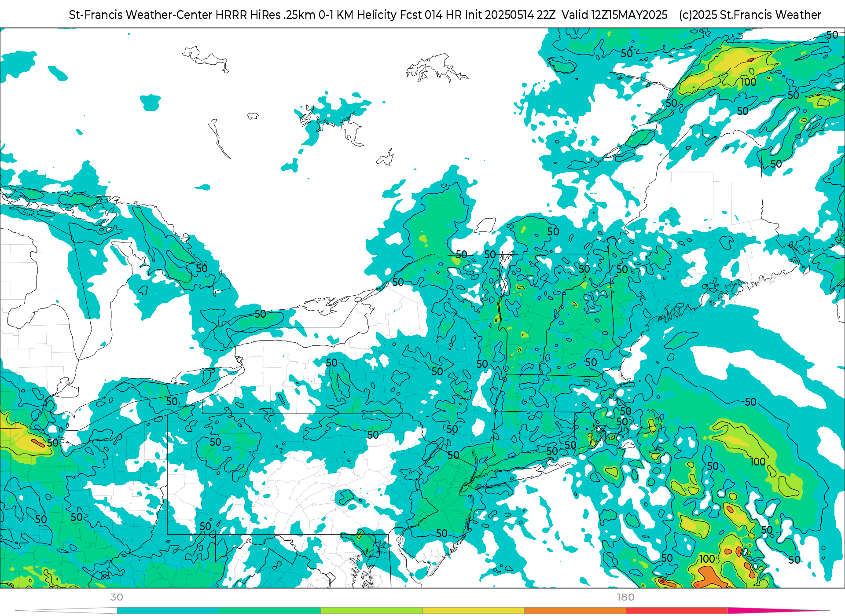Click the "180" color scale label
The width and height of the screenshot is (845, 616).
click(x=625, y=597)
